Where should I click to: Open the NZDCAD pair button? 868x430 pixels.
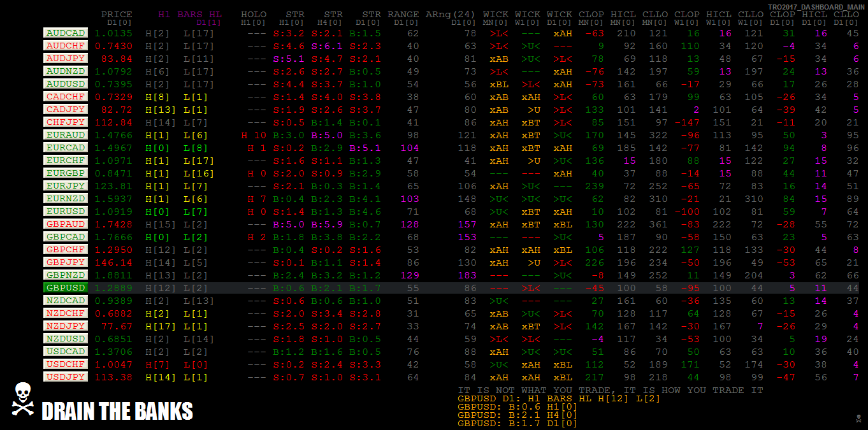click(66, 300)
